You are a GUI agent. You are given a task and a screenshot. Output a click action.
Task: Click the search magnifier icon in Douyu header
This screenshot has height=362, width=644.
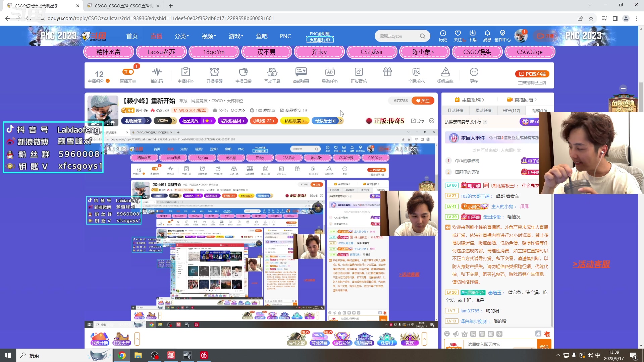click(x=422, y=36)
